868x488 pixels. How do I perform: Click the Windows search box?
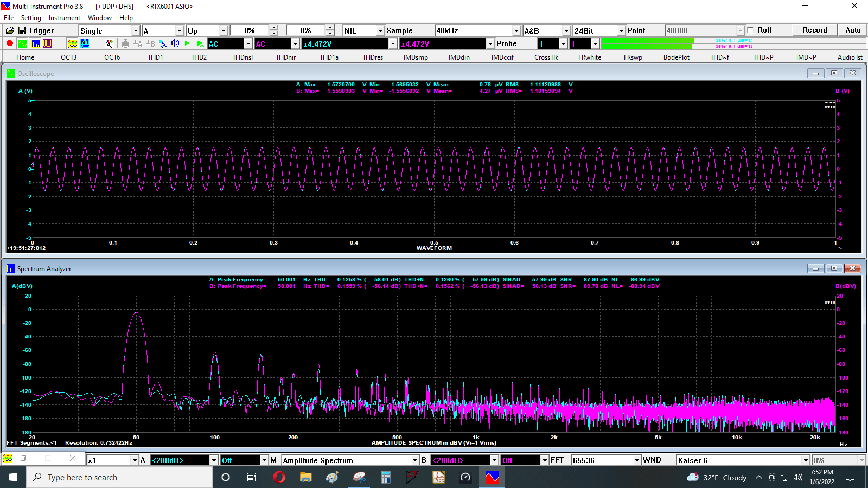click(119, 477)
